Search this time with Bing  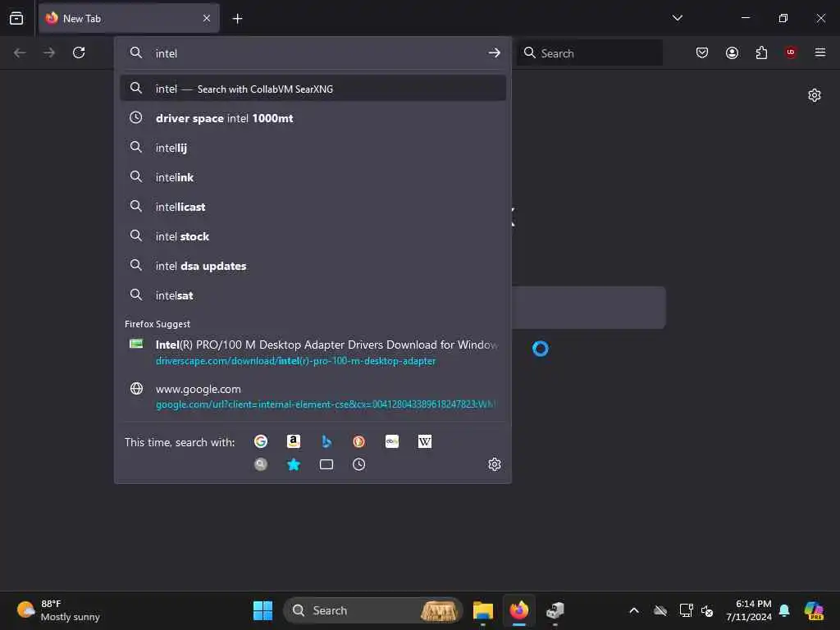326,441
